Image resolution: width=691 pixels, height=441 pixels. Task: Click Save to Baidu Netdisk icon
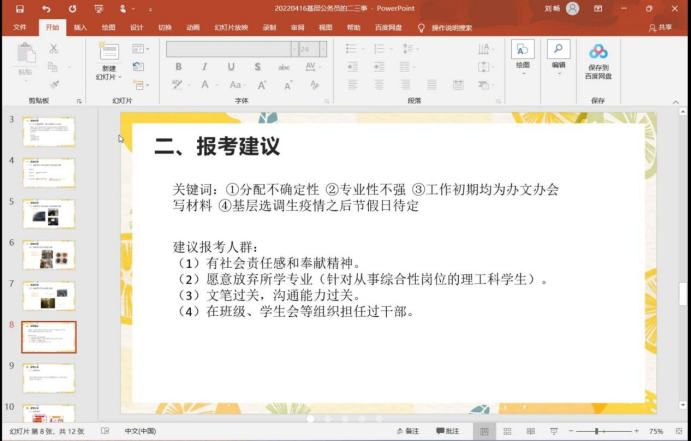point(598,52)
